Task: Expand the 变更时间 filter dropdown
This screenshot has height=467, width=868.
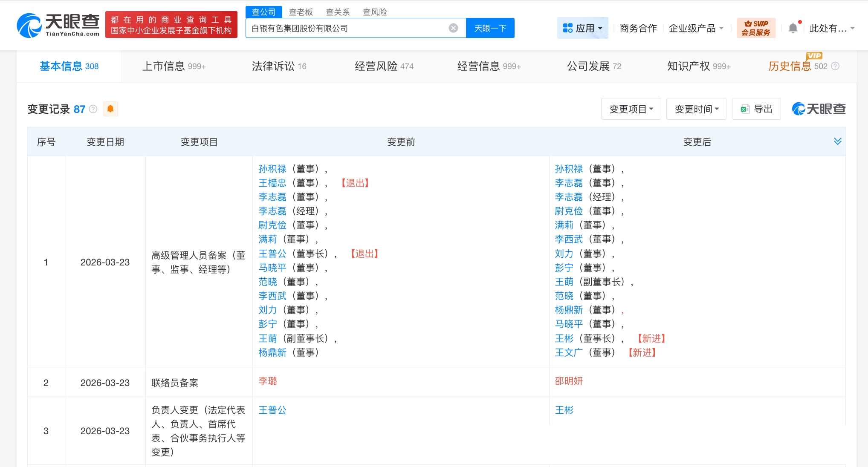Action: coord(696,109)
